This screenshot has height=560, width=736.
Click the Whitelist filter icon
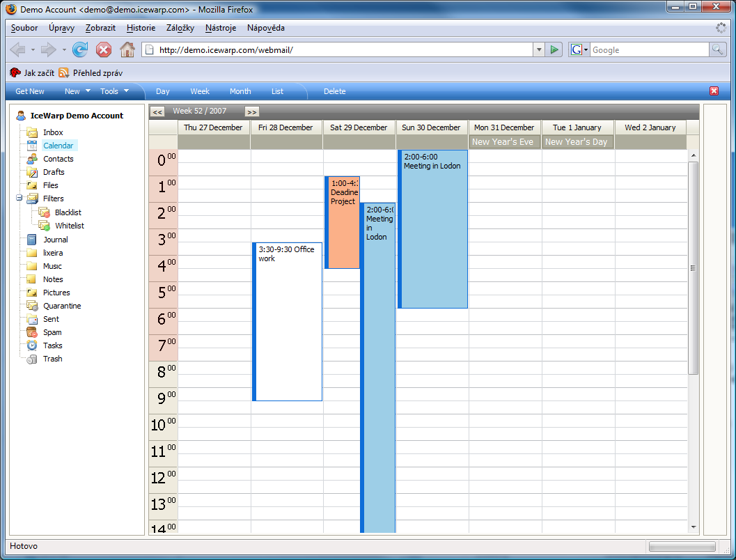(x=44, y=225)
